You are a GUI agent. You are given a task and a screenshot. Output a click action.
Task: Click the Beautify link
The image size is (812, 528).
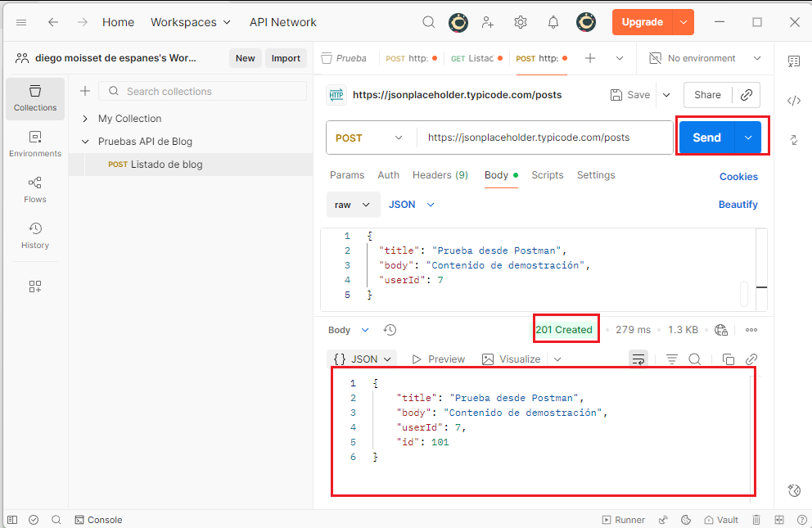coord(738,205)
